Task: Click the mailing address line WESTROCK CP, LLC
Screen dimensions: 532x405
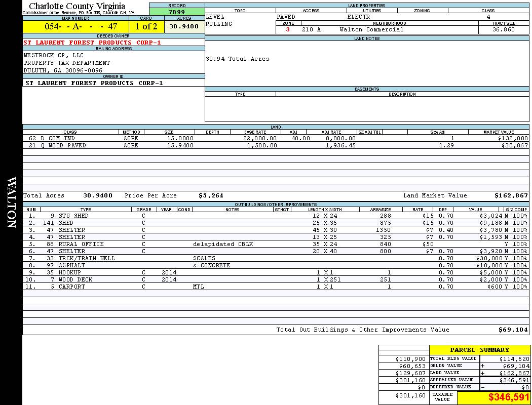Action: [x=54, y=55]
